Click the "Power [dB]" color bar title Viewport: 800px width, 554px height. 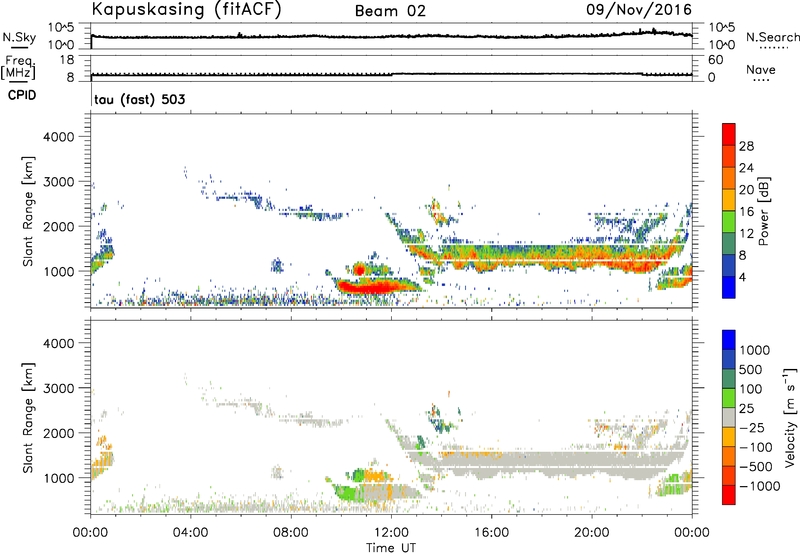(763, 211)
